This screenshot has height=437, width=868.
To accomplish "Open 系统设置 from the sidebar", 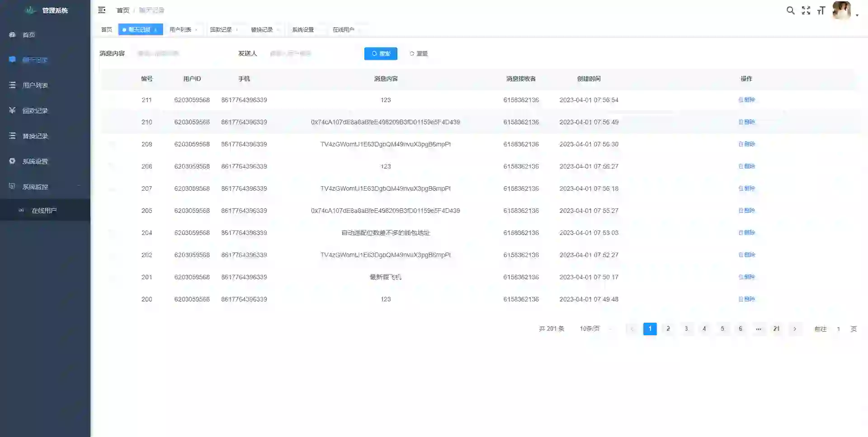I will (36, 161).
